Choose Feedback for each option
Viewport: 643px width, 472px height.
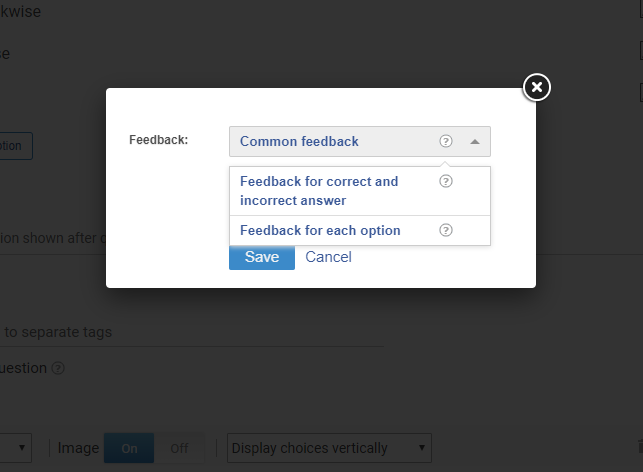coord(320,231)
